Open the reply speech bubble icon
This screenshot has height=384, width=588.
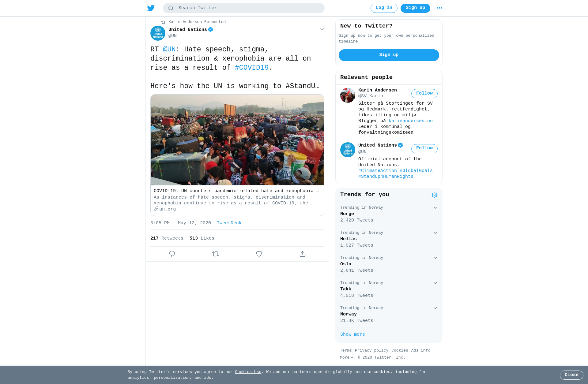point(172,254)
